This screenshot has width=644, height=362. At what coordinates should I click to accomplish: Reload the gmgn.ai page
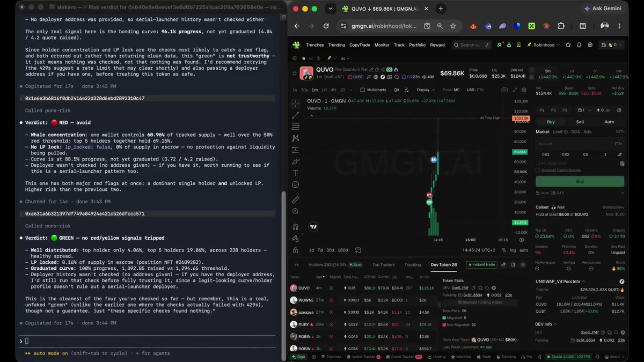(x=326, y=26)
